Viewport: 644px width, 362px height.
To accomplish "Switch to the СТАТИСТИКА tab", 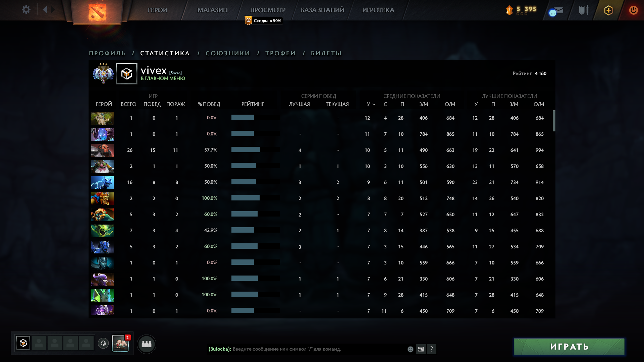I will [x=165, y=53].
